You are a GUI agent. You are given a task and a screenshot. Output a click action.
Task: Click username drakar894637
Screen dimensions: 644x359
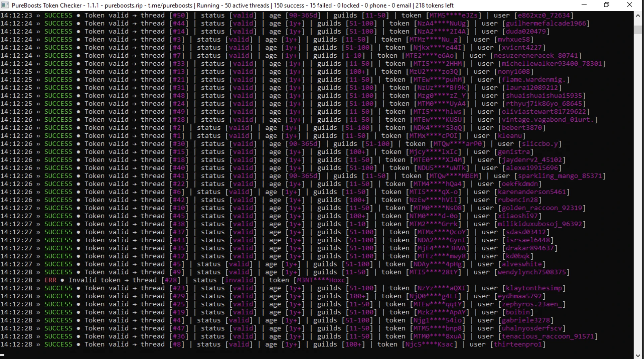(x=530, y=248)
